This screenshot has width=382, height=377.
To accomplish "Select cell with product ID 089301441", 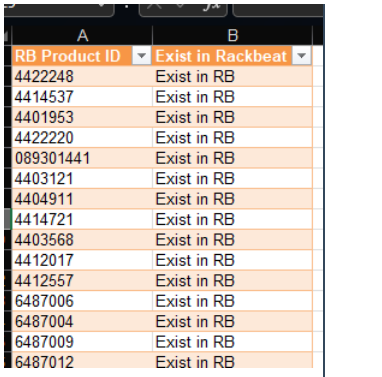I will 82,158.
